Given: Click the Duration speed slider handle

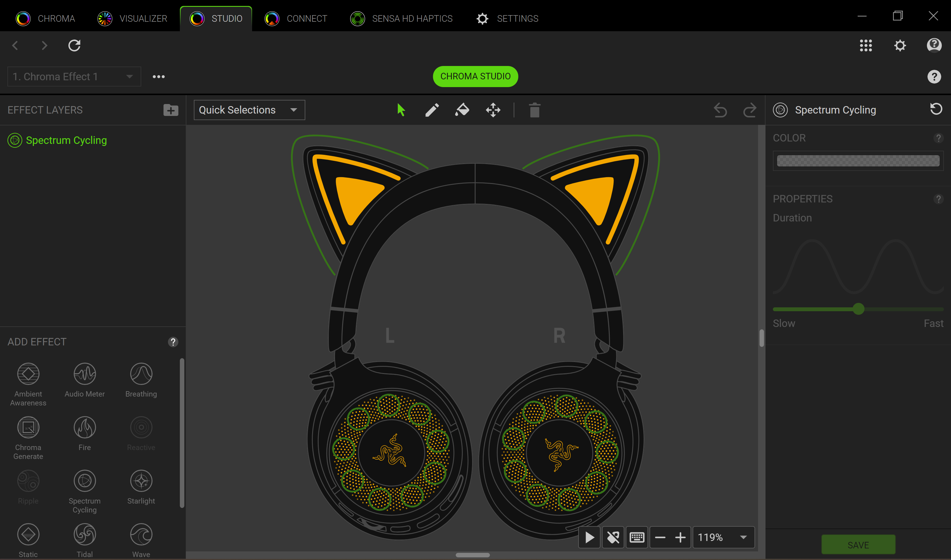Looking at the screenshot, I should click(x=859, y=309).
